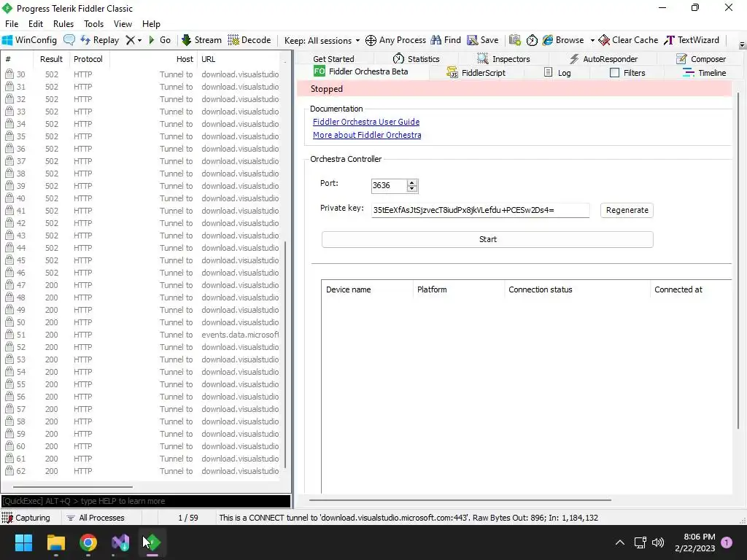Click the camera screenshot toolbar icon
The image size is (747, 560).
[514, 40]
